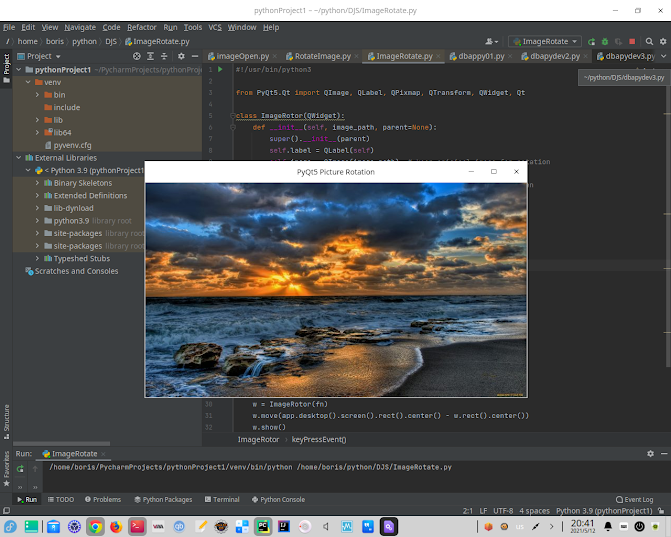671x537 pixels.
Task: Click the green Run button in toolbar
Action: (592, 41)
